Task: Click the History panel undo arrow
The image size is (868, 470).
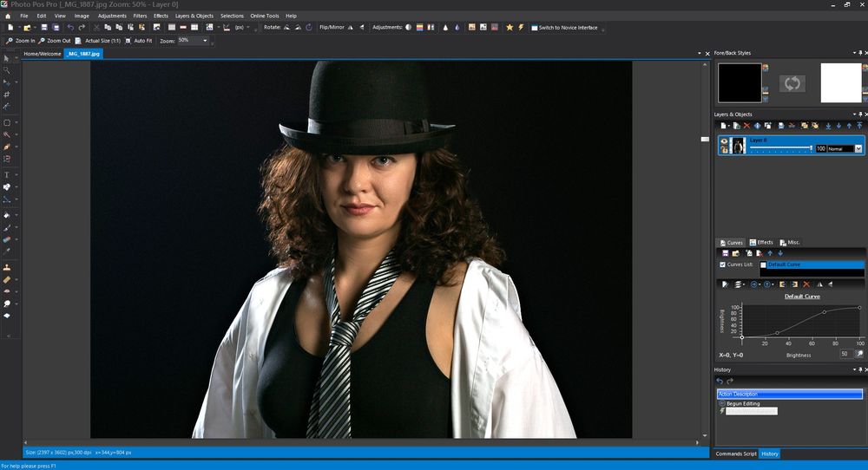Action: (720, 381)
